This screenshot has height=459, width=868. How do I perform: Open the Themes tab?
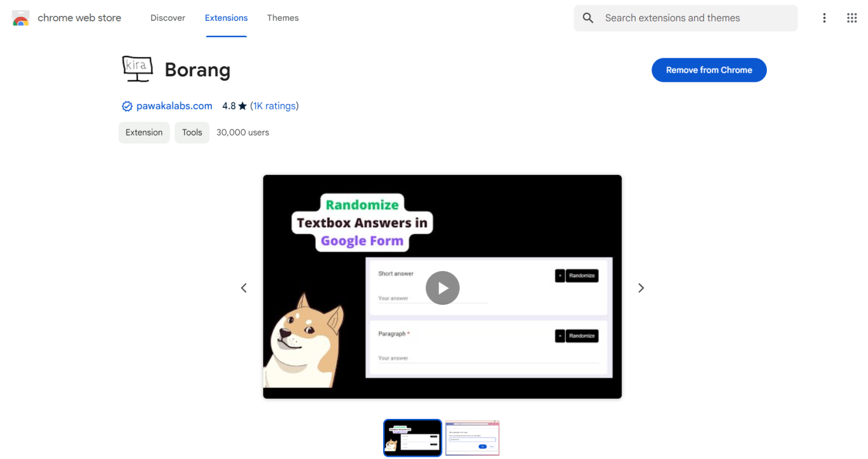click(283, 18)
